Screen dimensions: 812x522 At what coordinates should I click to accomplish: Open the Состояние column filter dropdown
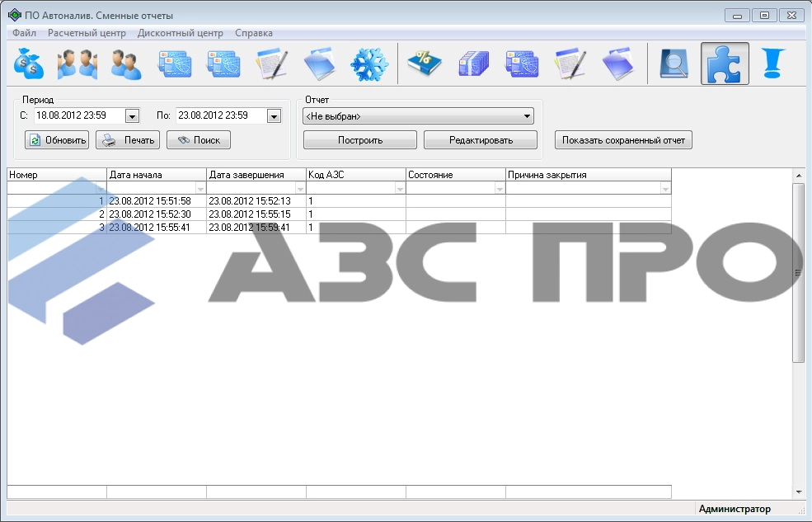(500, 189)
